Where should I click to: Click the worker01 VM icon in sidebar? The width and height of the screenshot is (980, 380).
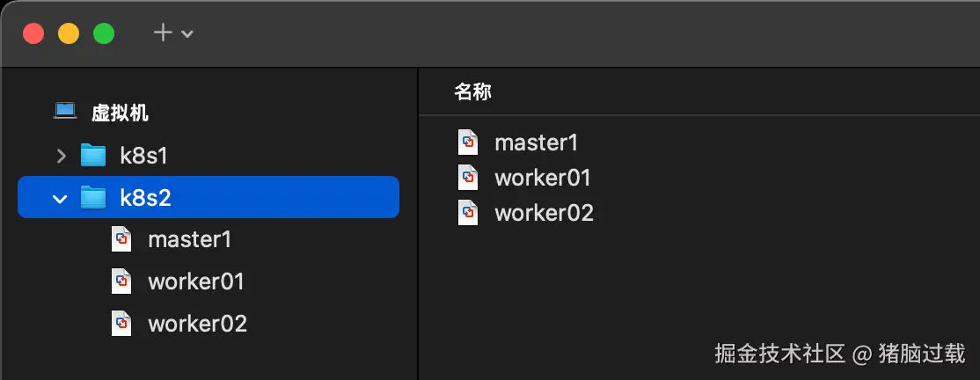point(121,281)
